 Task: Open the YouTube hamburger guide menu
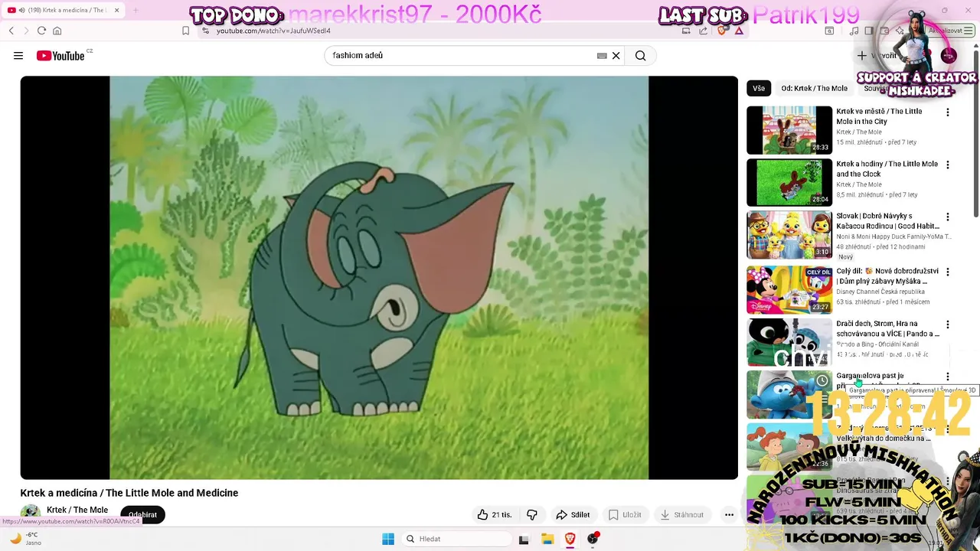[18, 55]
